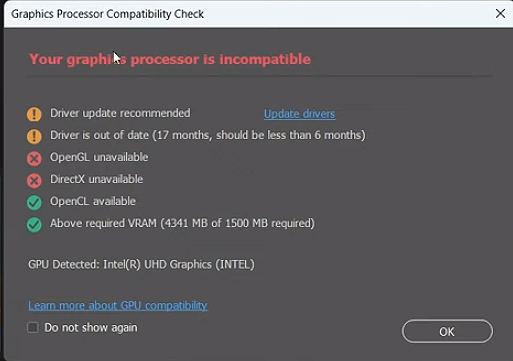Image resolution: width=513 pixels, height=361 pixels.
Task: Close the Graphics Processor Compatibility Check dialog
Action: click(500, 14)
